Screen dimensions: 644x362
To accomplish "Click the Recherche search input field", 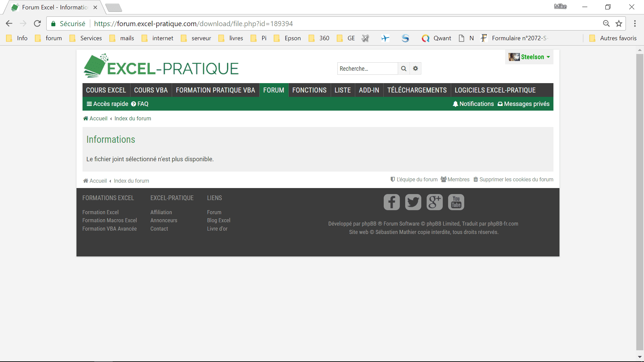I will point(367,69).
